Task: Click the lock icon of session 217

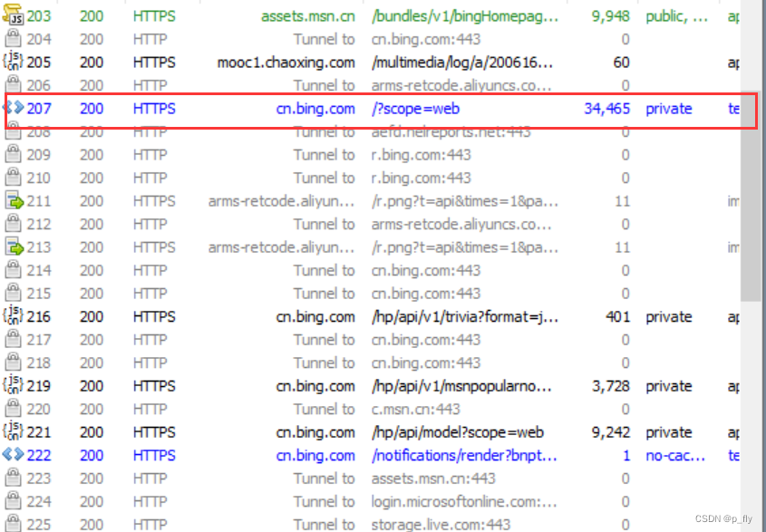Action: point(13,340)
